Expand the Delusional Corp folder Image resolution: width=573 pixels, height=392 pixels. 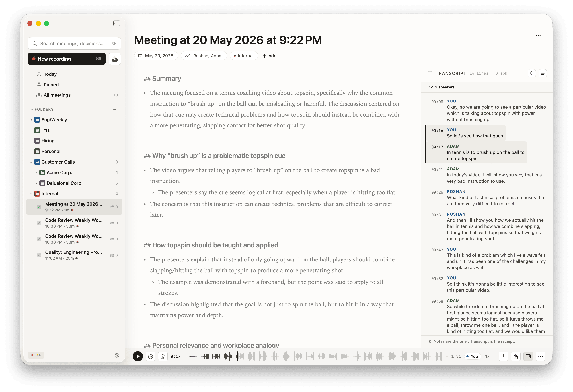[x=36, y=183]
